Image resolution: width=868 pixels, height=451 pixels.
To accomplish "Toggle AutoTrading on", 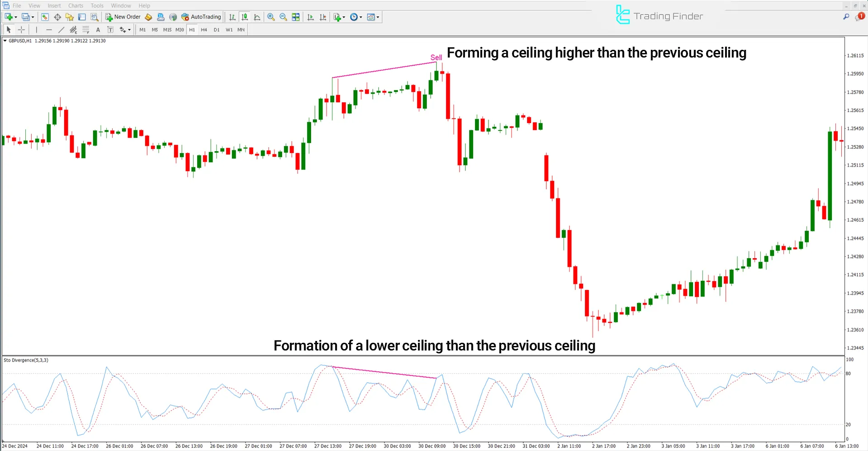I will tap(201, 17).
